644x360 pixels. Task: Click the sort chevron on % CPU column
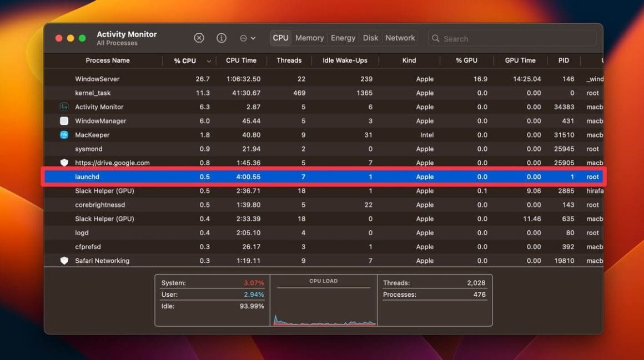pyautogui.click(x=209, y=60)
